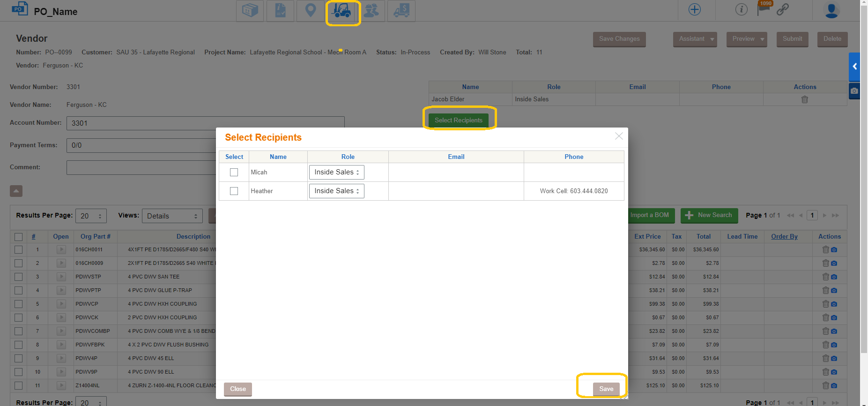
Task: Check row 11 Z14004NL checkbox
Action: [18, 386]
